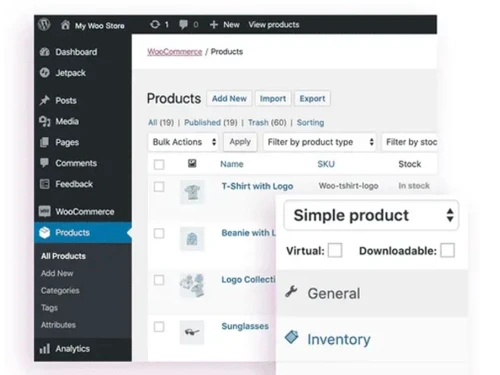The height and width of the screenshot is (375, 500).
Task: Click View products in admin bar
Action: click(x=274, y=25)
